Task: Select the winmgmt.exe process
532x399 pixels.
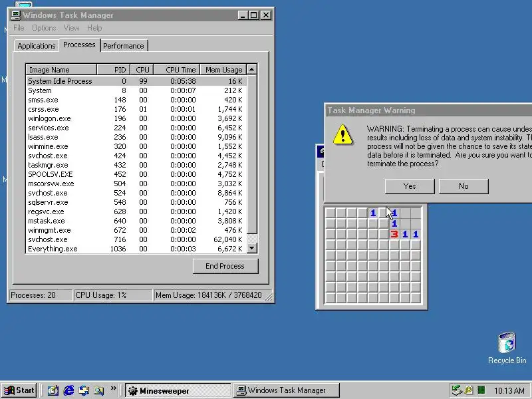Action: click(136, 230)
